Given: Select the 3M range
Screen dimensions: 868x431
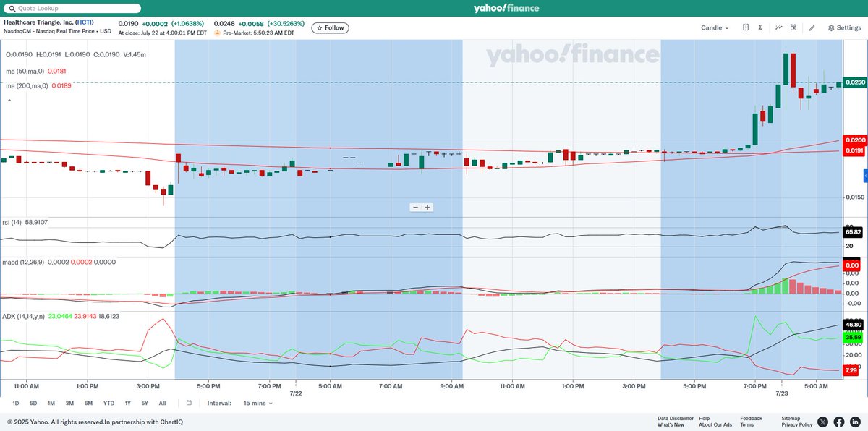Looking at the screenshot, I should tap(69, 403).
